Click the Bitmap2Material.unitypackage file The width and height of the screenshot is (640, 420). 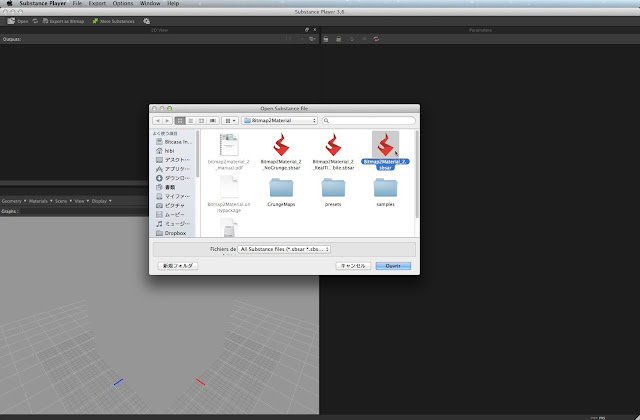pos(229,187)
